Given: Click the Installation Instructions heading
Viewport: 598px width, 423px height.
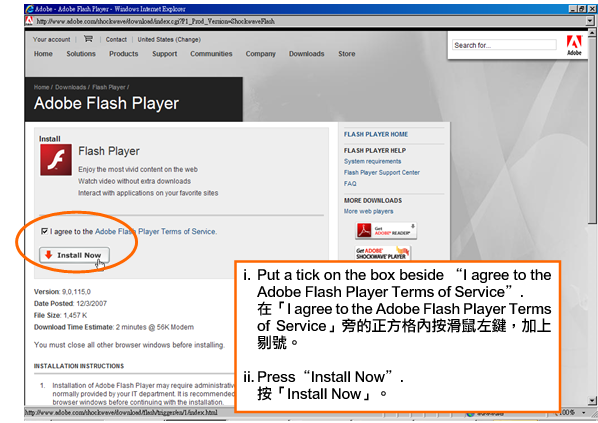Looking at the screenshot, I should pos(79,366).
